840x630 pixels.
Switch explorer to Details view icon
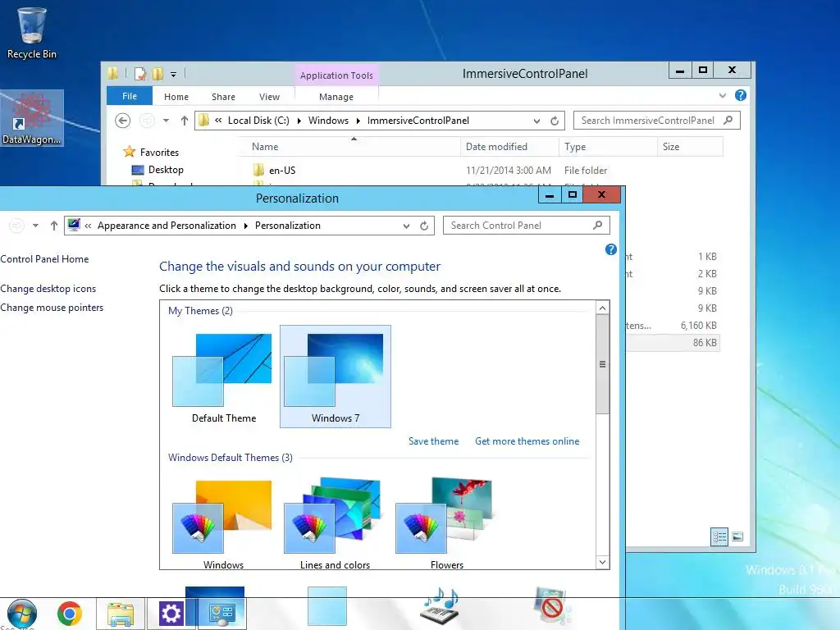[x=719, y=536]
